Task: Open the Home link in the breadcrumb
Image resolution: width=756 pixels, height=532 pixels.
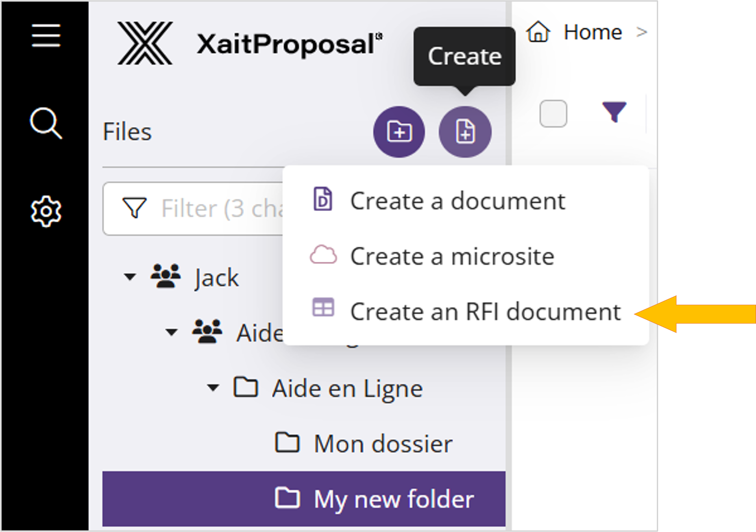Action: point(593,32)
